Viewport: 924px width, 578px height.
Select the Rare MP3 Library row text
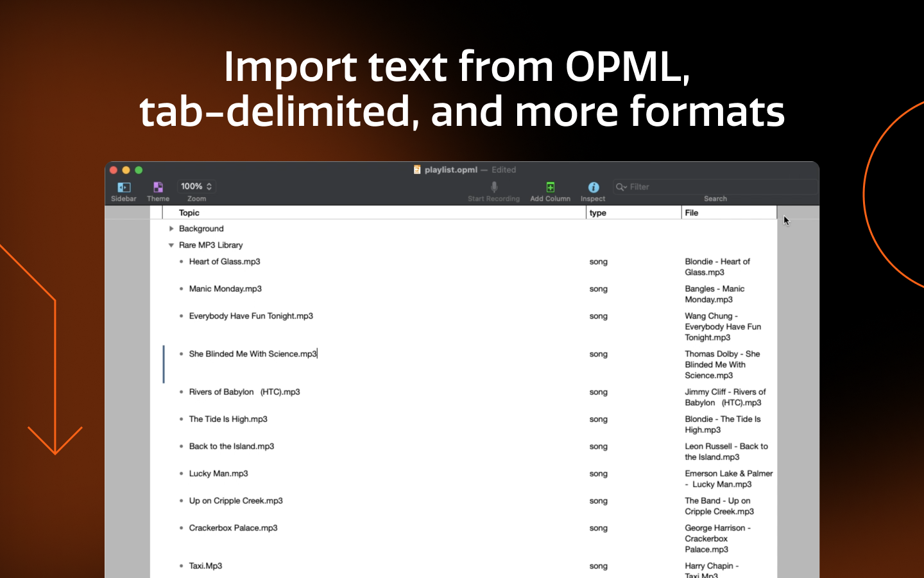click(x=211, y=245)
